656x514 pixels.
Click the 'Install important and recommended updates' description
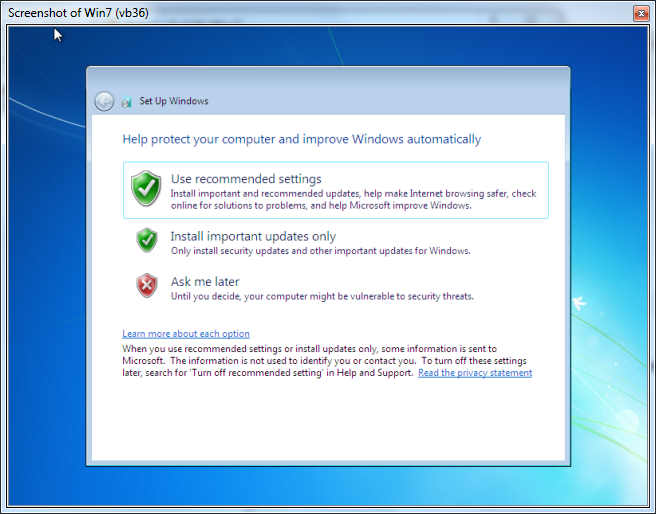point(354,199)
